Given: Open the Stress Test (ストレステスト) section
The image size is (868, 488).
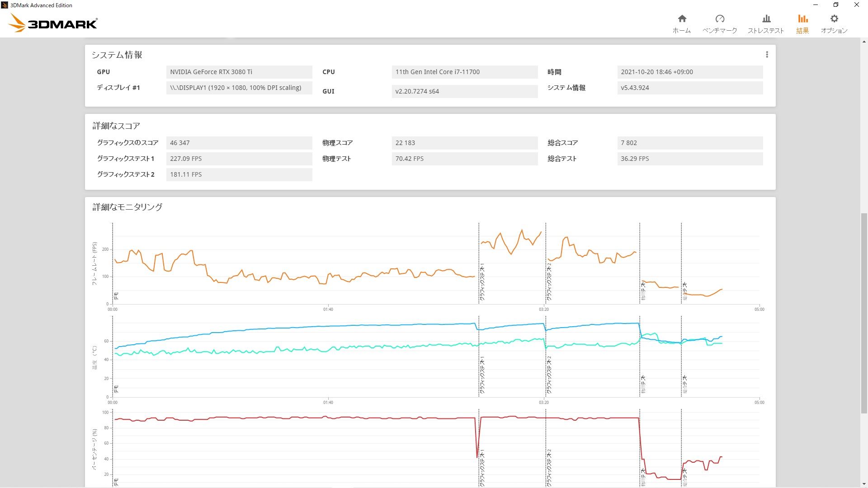Looking at the screenshot, I should [x=766, y=23].
